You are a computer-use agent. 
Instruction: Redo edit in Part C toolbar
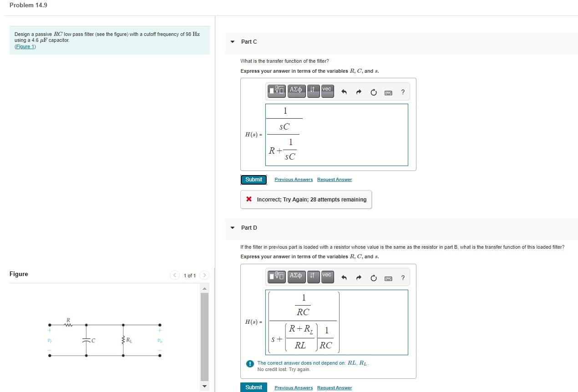coord(359,93)
